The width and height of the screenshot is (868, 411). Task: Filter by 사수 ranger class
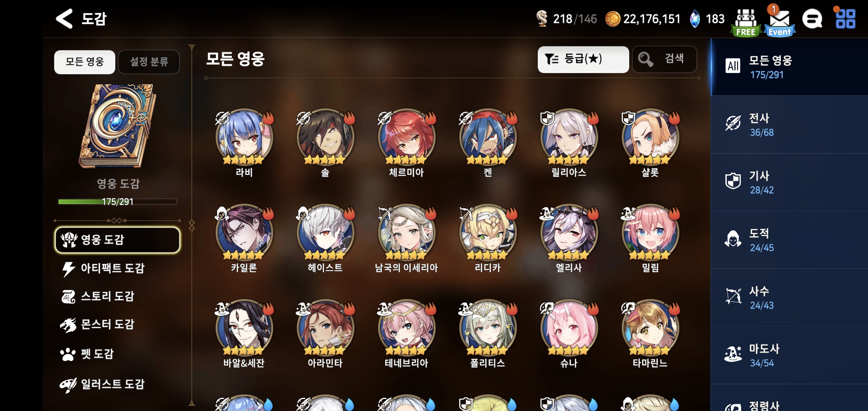click(x=790, y=298)
